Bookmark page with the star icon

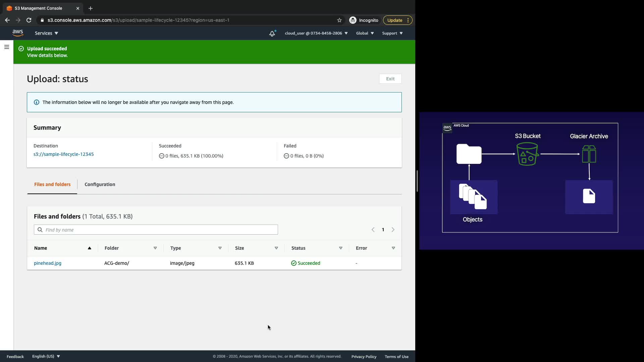coord(339,20)
